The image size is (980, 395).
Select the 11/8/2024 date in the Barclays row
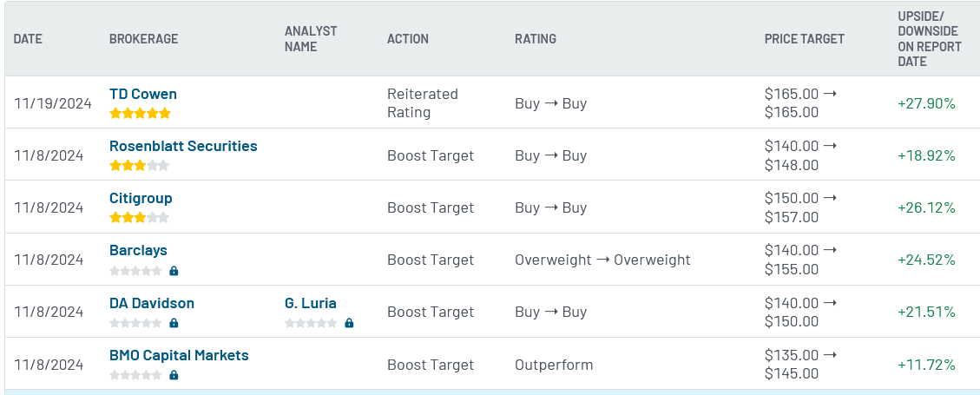coord(49,260)
